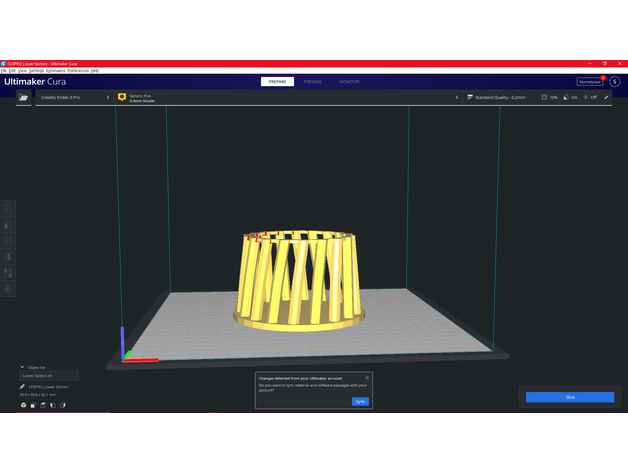This screenshot has width=628, height=472.
Task: Select the Scale tool in left toolbar
Action: tap(10, 224)
